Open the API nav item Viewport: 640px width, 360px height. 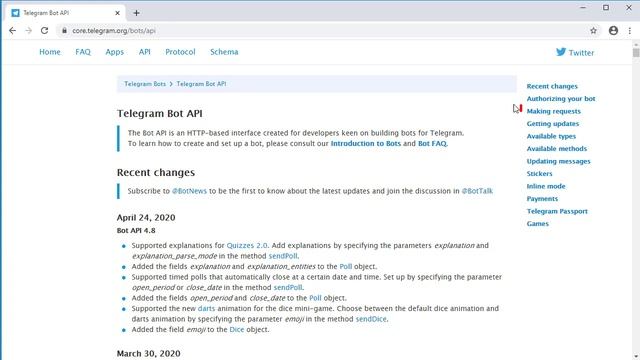[x=144, y=52]
